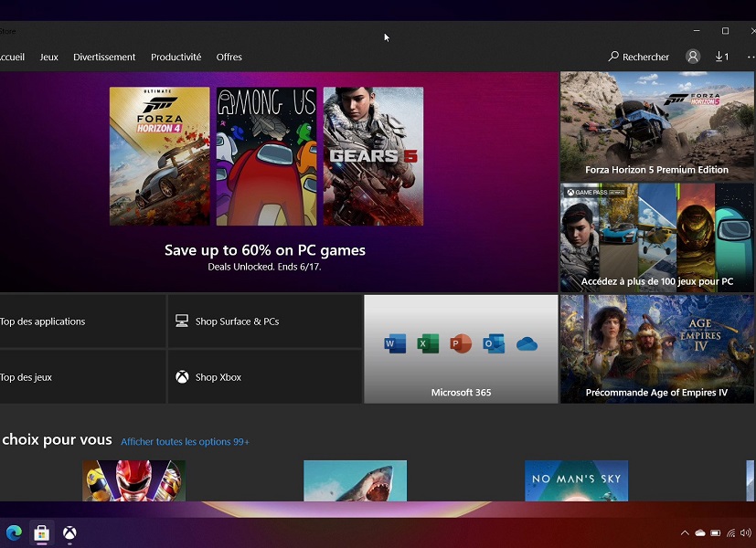Click the volume speaker tray icon

pos(745,532)
